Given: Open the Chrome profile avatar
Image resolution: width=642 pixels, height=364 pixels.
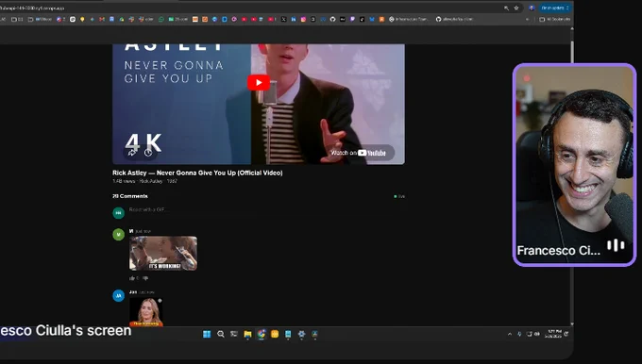Looking at the screenshot, I should click(532, 8).
